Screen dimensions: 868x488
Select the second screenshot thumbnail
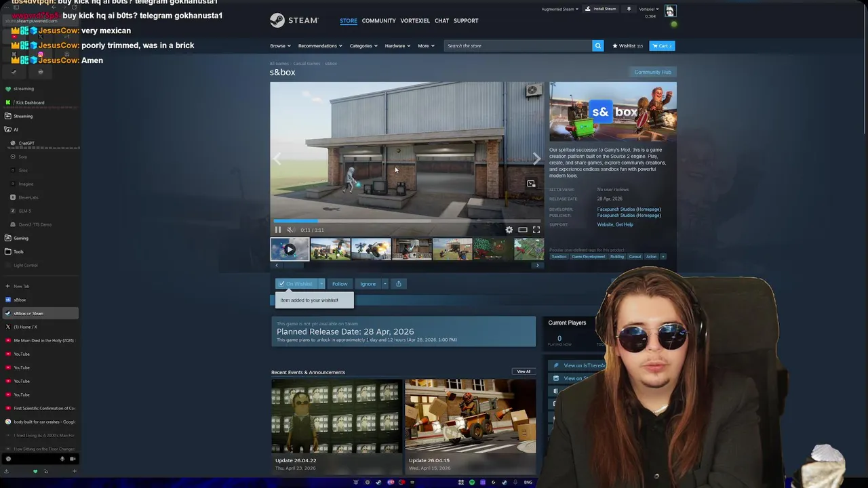coord(371,249)
